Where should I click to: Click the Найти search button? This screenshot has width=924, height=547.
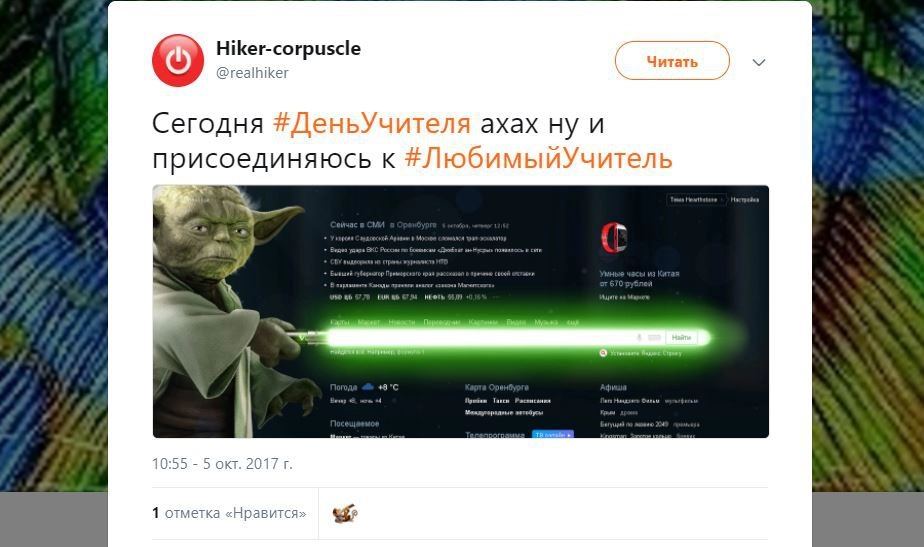[x=681, y=337]
